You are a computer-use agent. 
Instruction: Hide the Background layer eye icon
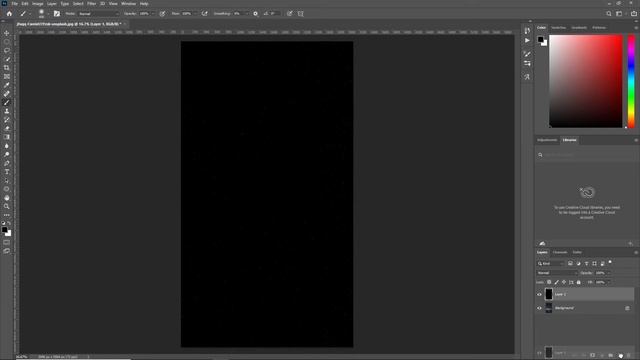tap(539, 308)
